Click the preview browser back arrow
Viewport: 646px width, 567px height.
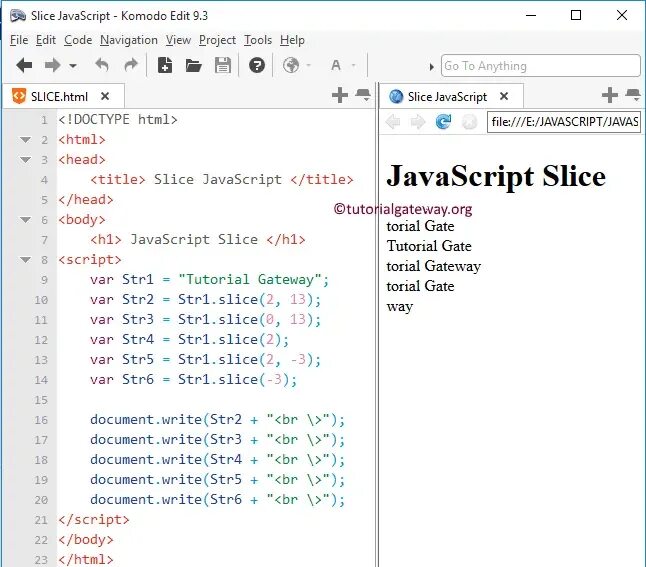[393, 122]
